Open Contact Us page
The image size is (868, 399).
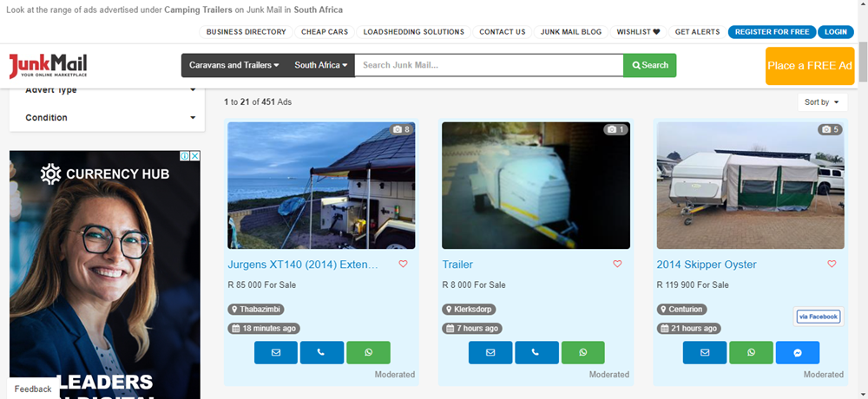tap(502, 32)
